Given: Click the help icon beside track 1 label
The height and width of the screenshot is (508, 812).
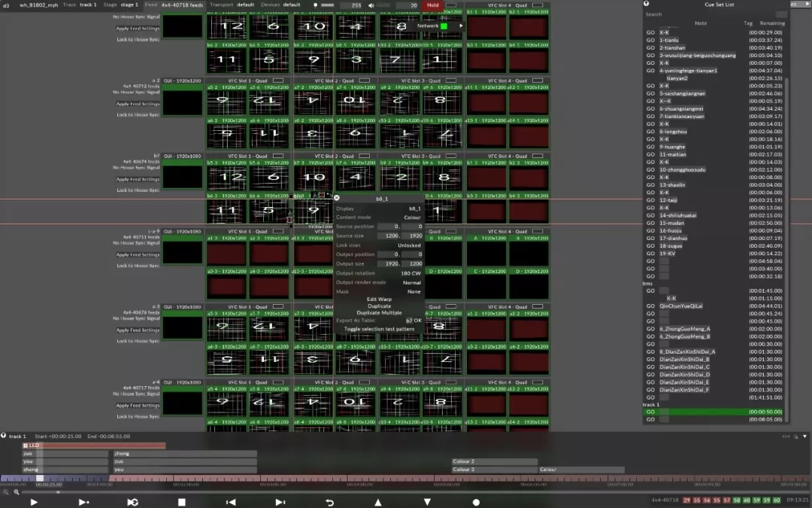Looking at the screenshot, I should pos(4,436).
